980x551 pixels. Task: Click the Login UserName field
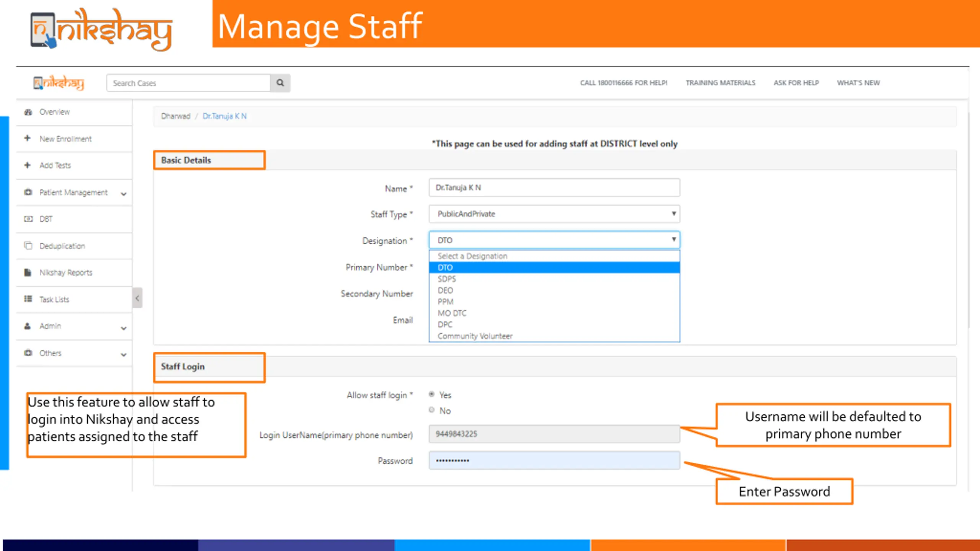coord(554,434)
